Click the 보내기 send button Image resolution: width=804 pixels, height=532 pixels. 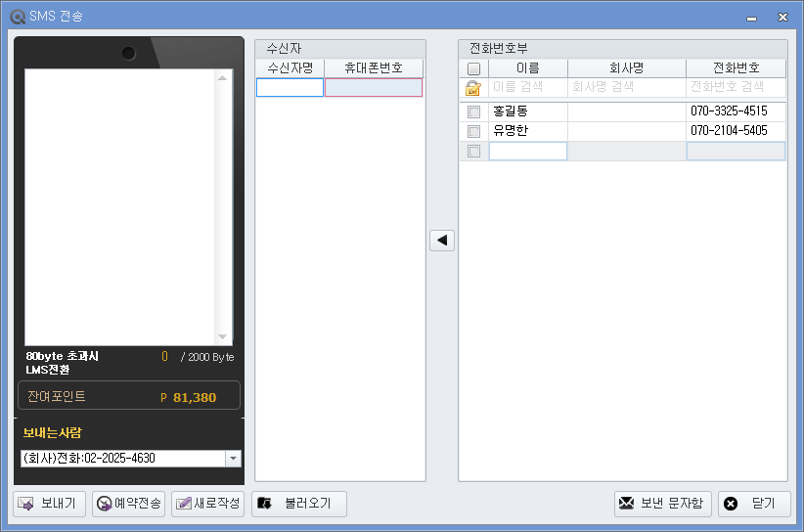(x=50, y=504)
